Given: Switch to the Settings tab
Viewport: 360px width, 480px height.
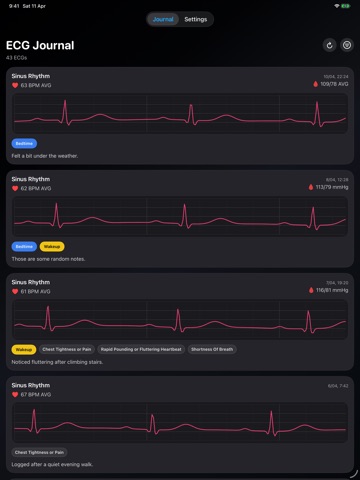Looking at the screenshot, I should pyautogui.click(x=196, y=19).
